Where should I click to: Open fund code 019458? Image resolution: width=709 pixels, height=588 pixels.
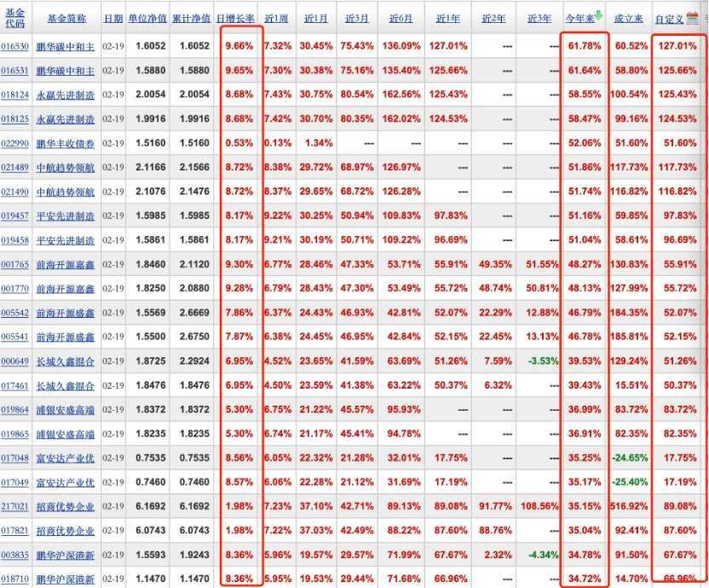coord(15,240)
